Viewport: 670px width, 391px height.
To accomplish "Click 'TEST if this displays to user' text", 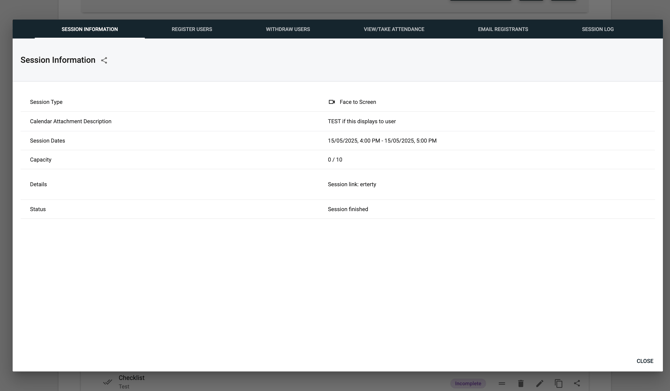I will coord(361,121).
